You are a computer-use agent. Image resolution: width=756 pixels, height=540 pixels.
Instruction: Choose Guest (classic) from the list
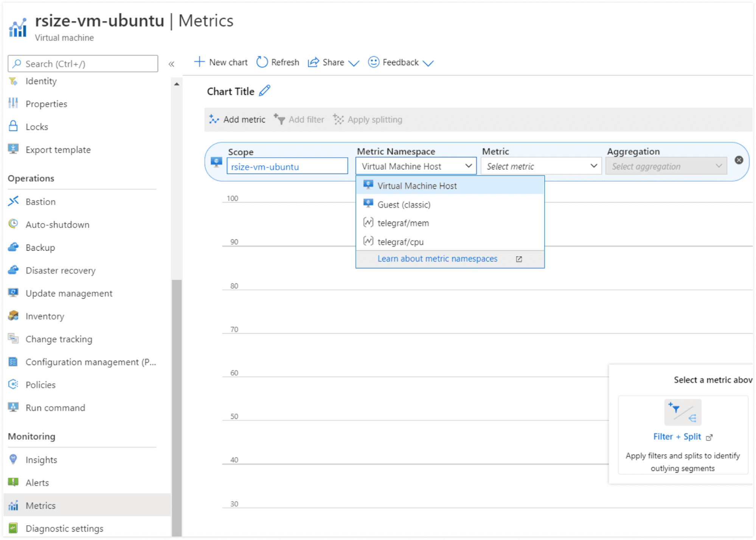404,205
